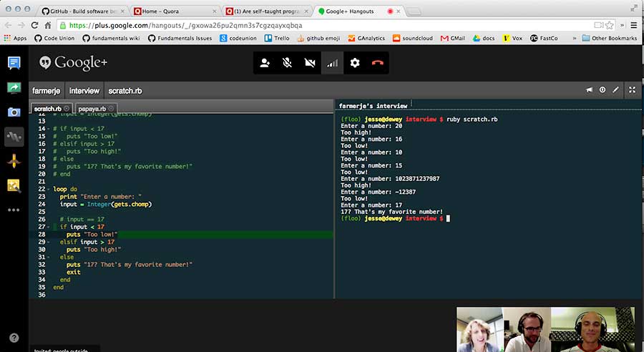This screenshot has height=352, width=644.
Task: Enter fullscreen with the expand icon
Action: (x=631, y=90)
